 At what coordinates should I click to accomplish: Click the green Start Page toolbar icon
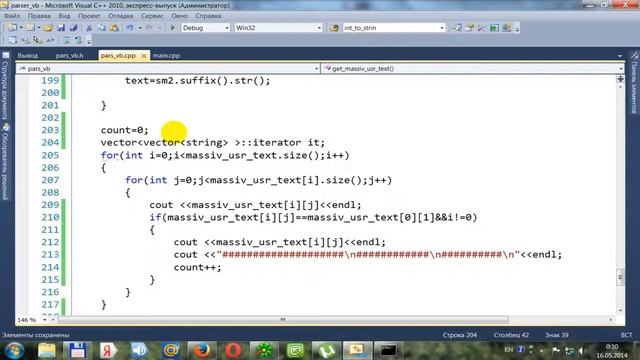pyautogui.click(x=494, y=28)
